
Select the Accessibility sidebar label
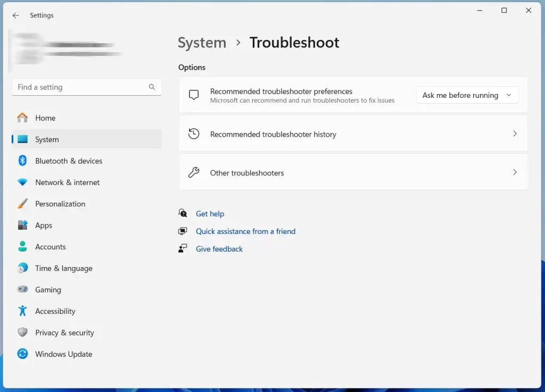(55, 312)
